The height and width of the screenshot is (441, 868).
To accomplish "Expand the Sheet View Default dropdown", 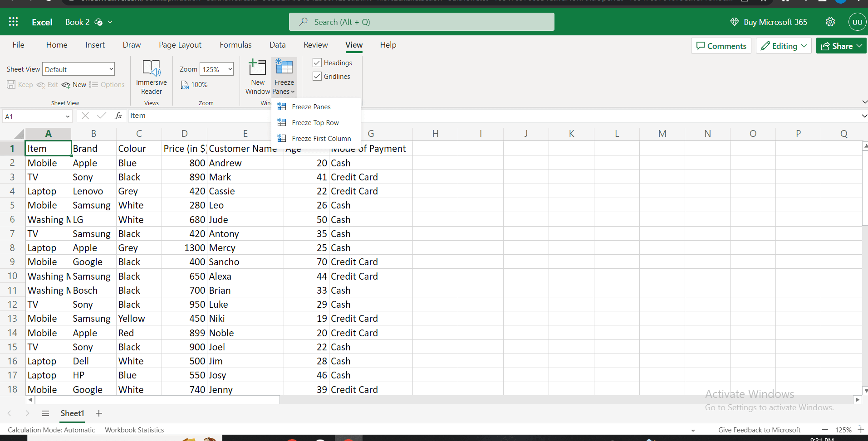I will [78, 69].
